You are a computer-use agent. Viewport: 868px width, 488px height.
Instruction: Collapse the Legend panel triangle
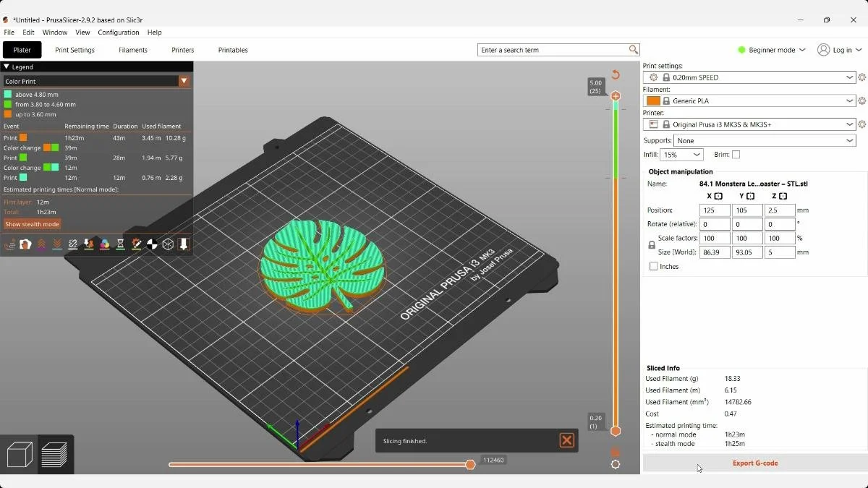pyautogui.click(x=7, y=67)
